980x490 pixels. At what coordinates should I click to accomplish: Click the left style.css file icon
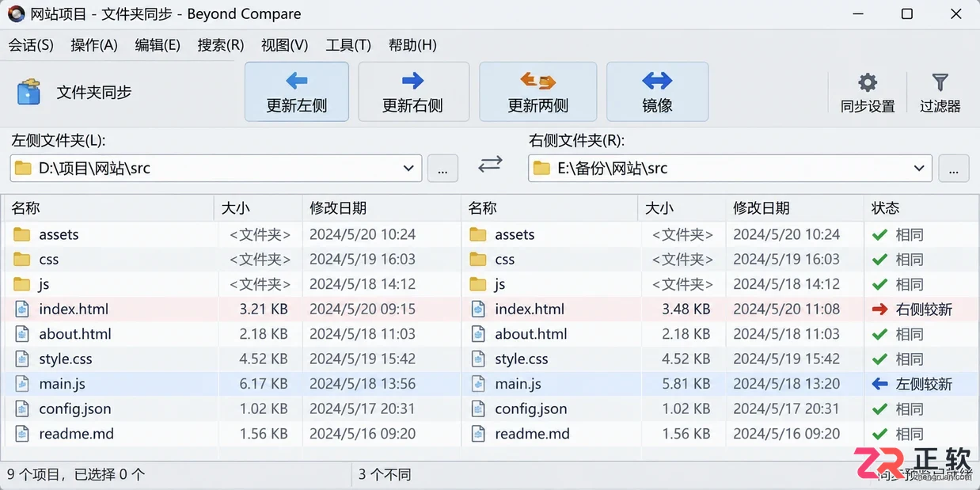pos(22,359)
